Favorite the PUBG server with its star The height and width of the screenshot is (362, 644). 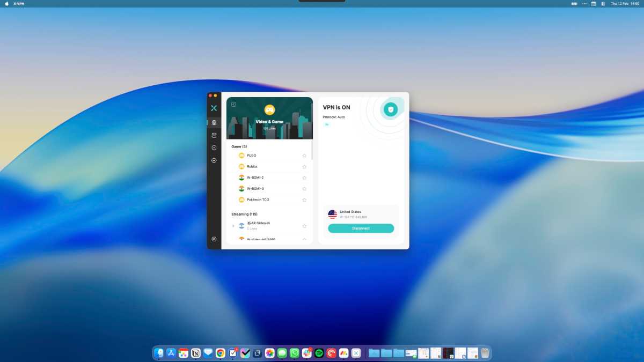click(304, 156)
